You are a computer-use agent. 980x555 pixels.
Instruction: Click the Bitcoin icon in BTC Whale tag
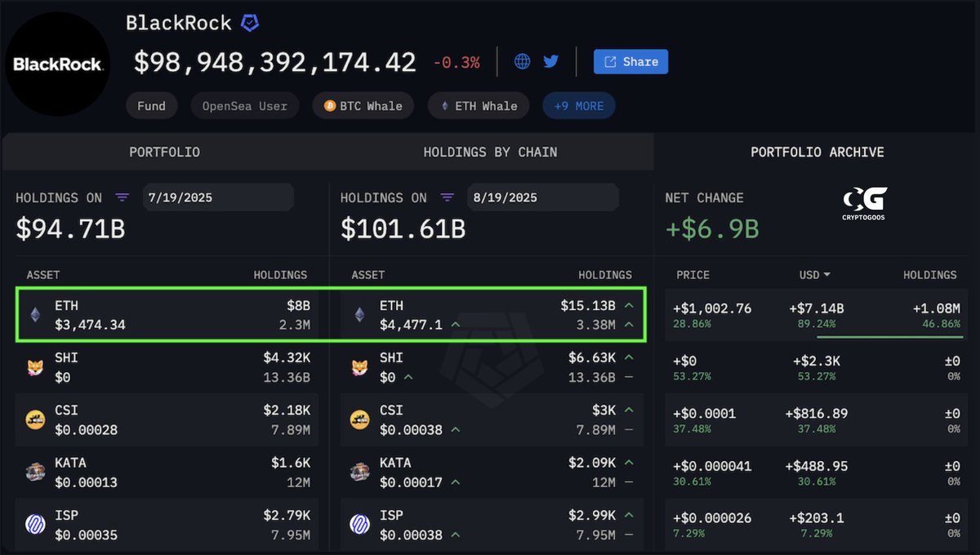click(330, 106)
